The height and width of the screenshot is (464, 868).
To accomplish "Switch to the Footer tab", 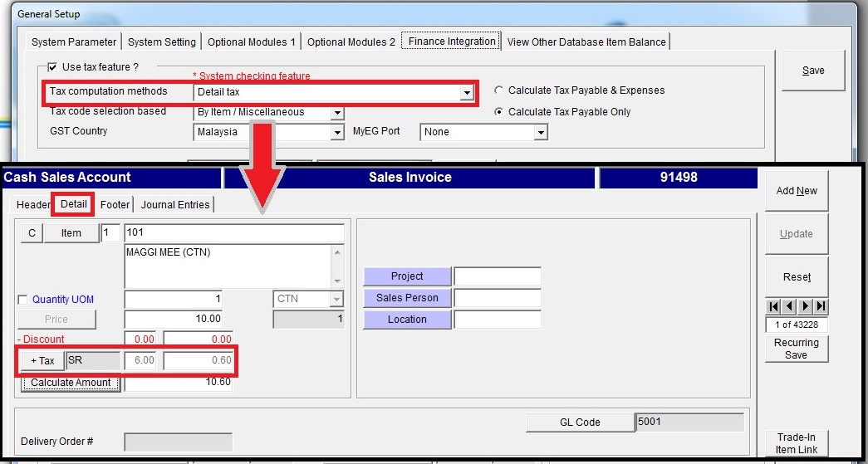I will tap(115, 205).
